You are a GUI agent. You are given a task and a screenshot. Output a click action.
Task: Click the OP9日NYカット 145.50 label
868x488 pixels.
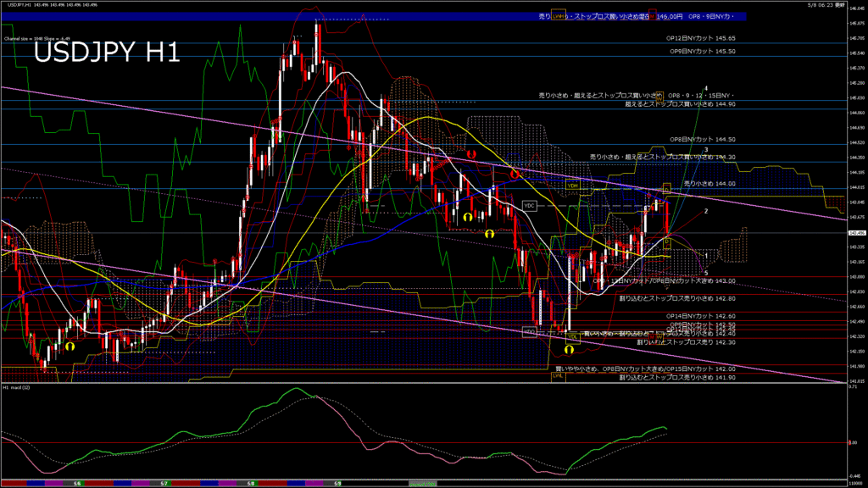point(702,52)
